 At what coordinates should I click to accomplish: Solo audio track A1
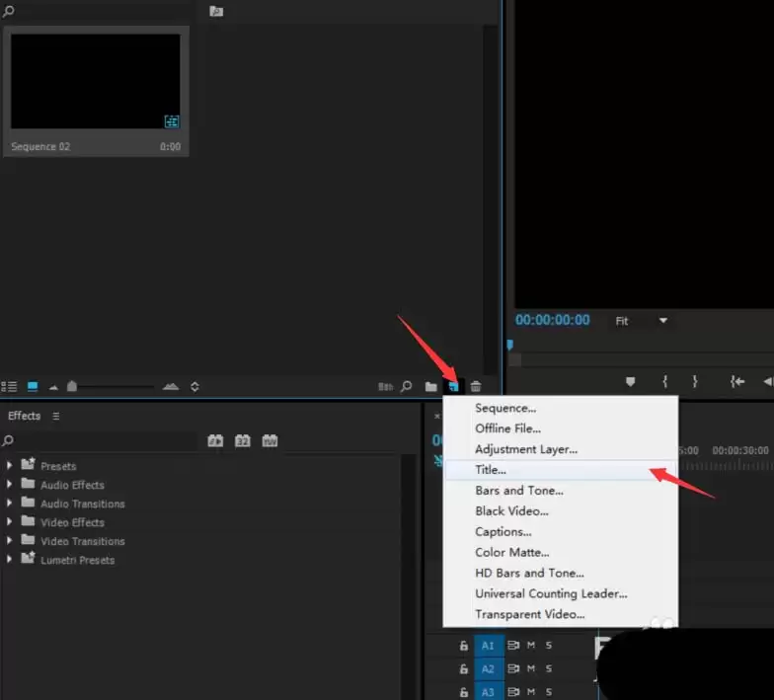(x=549, y=646)
